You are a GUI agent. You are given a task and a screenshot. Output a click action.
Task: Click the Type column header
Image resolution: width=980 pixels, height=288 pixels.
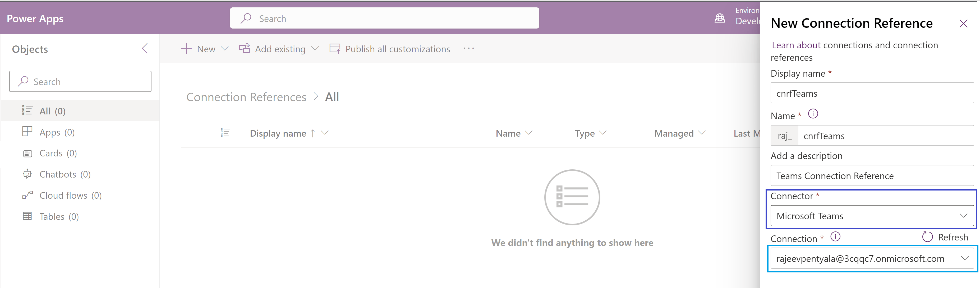tap(585, 133)
